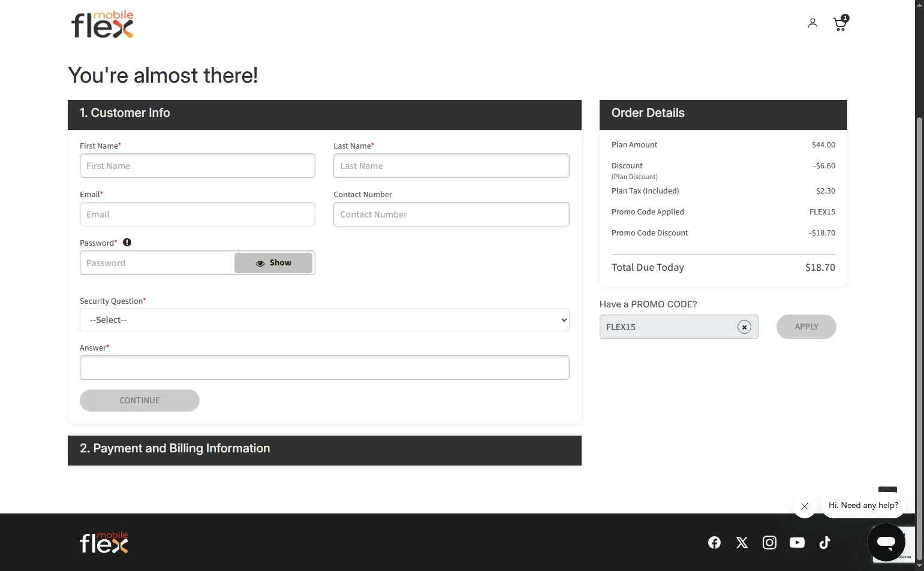Focus the Password input field
Screen dimensions: 924x571
(156, 263)
